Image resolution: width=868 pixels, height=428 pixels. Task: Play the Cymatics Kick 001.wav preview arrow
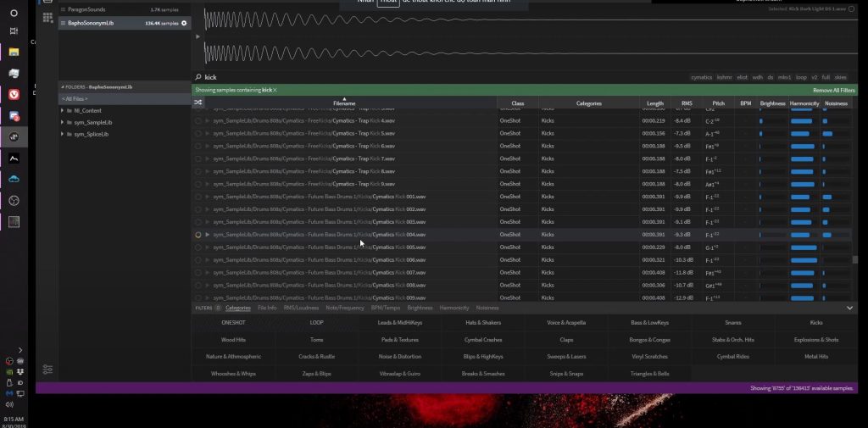point(208,197)
